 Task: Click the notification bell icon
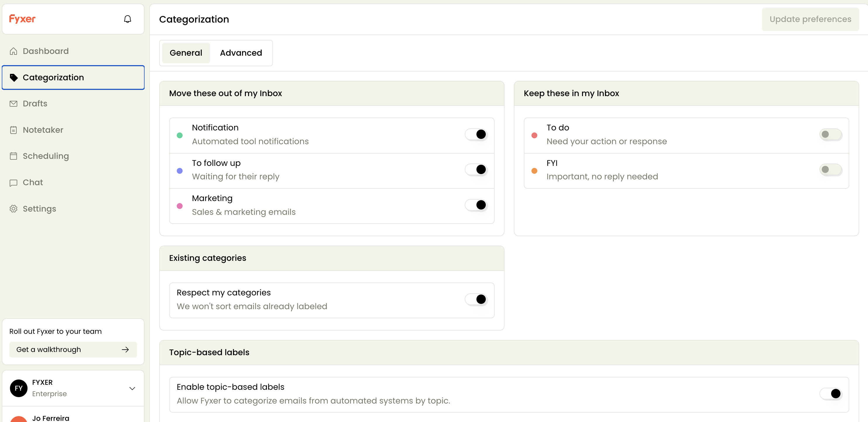point(127,19)
